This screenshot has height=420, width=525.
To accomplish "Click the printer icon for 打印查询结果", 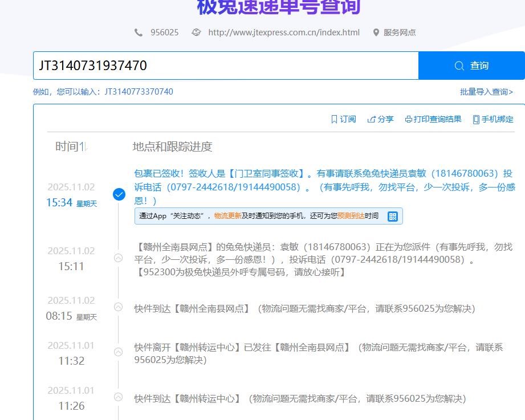I will tap(408, 119).
